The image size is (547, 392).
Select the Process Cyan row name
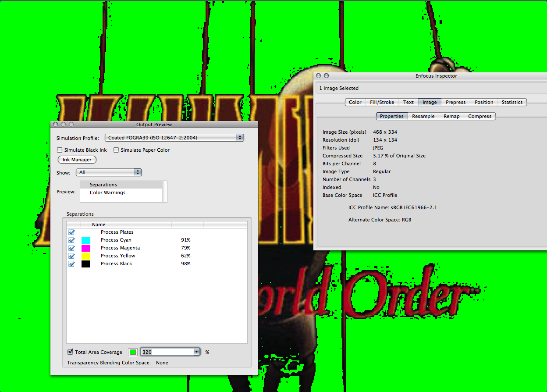[x=116, y=240]
